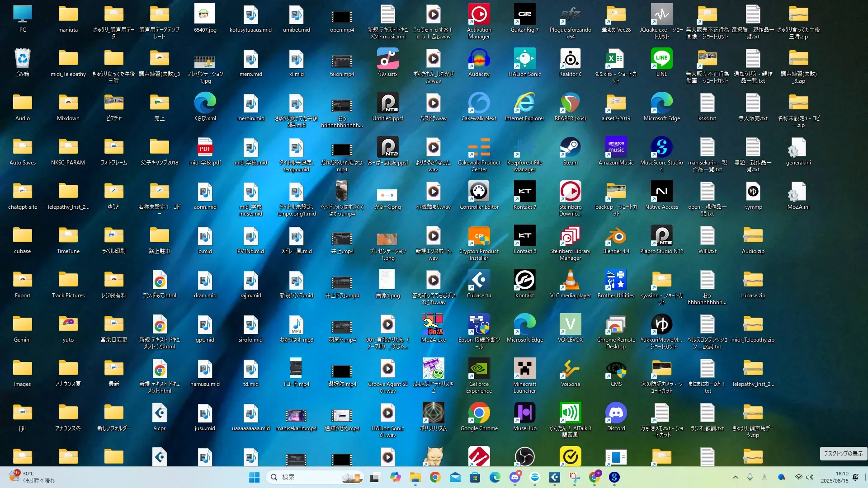Screen dimensions: 868x488
Task: Toggle the microphone icon in system tray
Action: pyautogui.click(x=750, y=477)
